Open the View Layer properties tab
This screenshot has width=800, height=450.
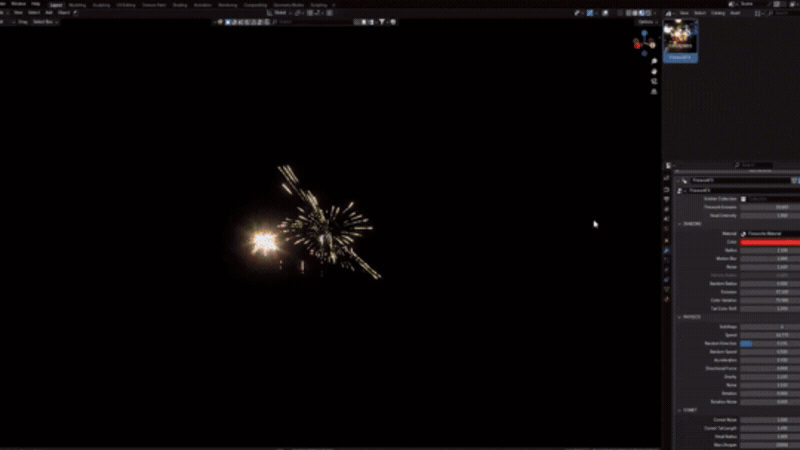click(667, 209)
